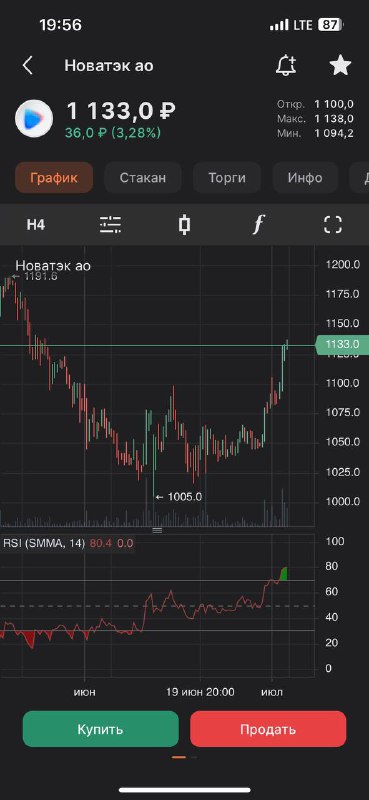Tap the page indicator dots below buttons
The image size is (369, 800).
(185, 757)
